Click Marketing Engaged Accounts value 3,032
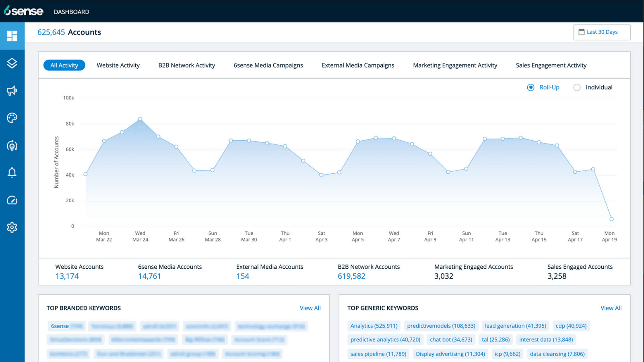 [x=444, y=276]
